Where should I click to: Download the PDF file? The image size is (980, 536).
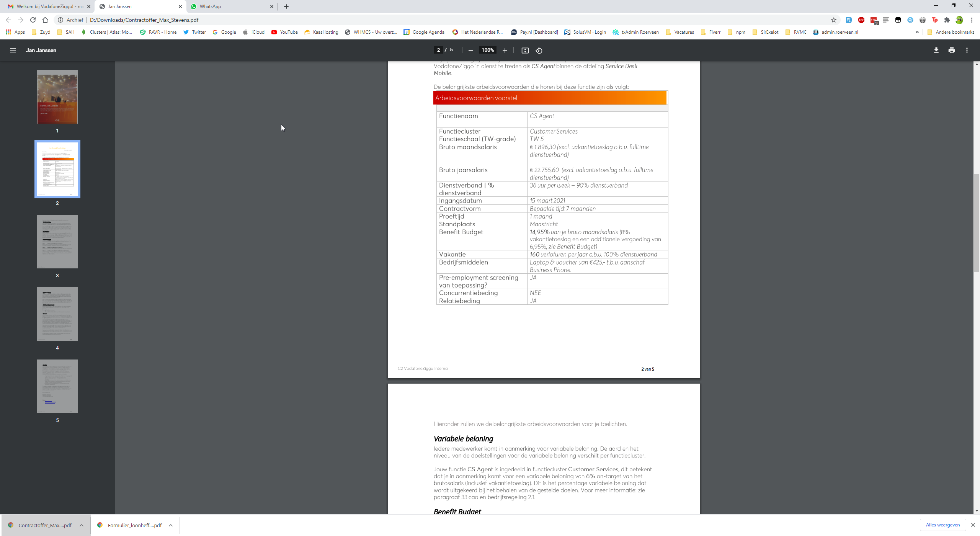click(936, 50)
